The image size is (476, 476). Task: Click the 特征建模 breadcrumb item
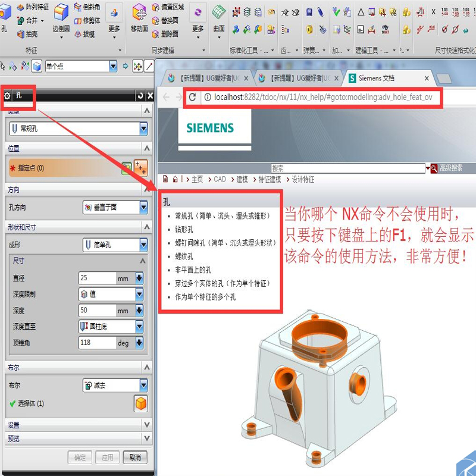(270, 180)
